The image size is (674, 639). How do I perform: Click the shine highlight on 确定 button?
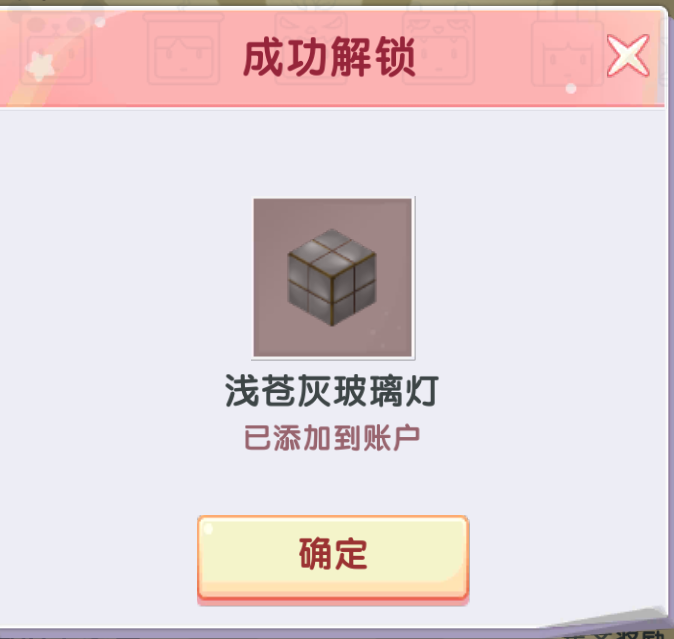[208, 529]
